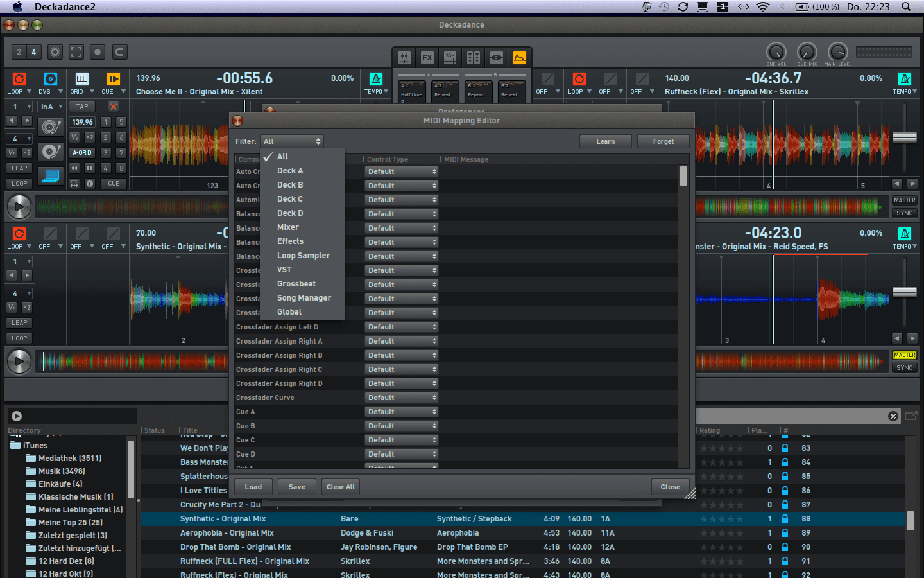Select Deck B from the filter list

(x=290, y=185)
